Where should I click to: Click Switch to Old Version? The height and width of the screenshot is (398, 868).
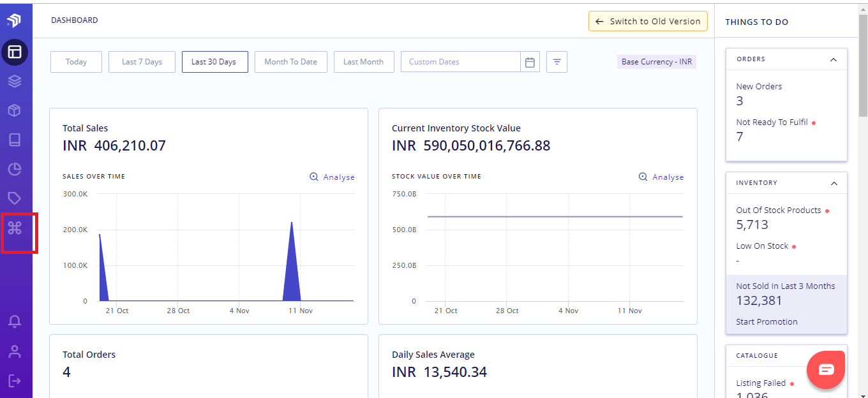[648, 21]
